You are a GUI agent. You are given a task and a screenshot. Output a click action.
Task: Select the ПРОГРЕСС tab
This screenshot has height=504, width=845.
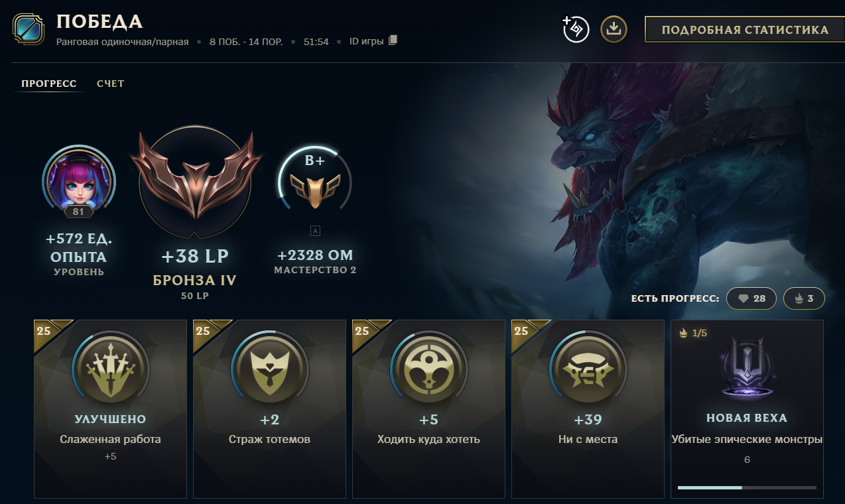(x=49, y=84)
